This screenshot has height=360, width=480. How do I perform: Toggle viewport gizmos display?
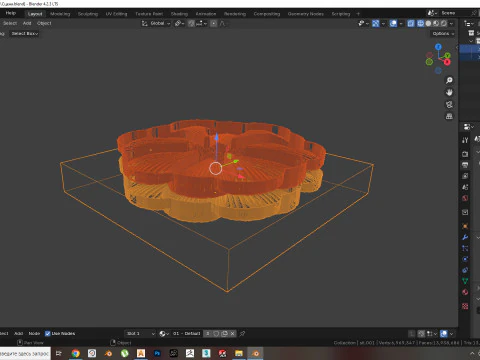tap(376, 23)
